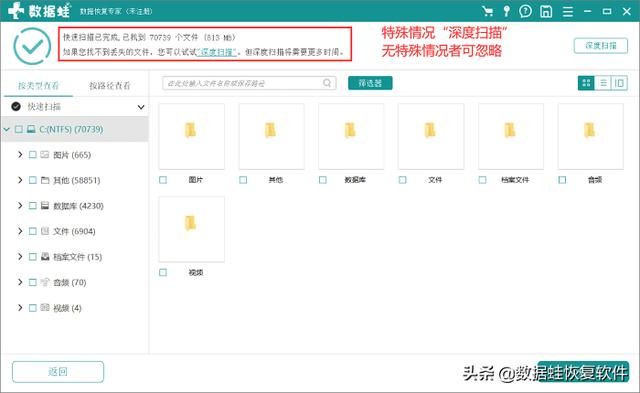
Task: Collapse the 快速扫描 section chevron
Action: pos(141,107)
